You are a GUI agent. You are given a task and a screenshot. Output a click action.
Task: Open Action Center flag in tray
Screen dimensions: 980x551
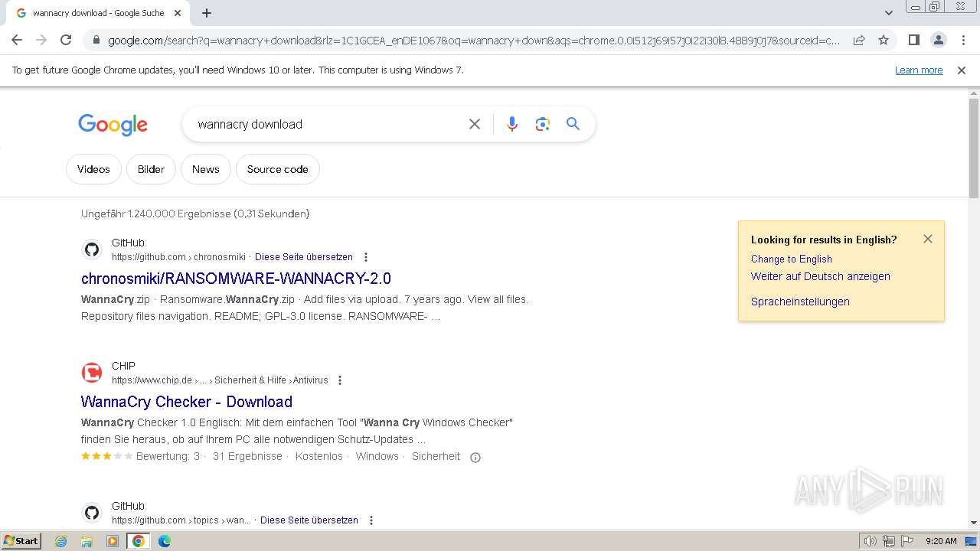907,541
